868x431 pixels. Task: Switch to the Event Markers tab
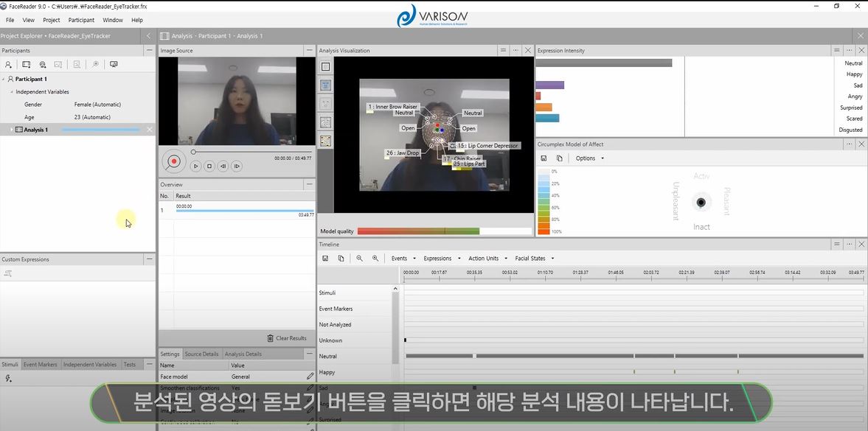41,365
